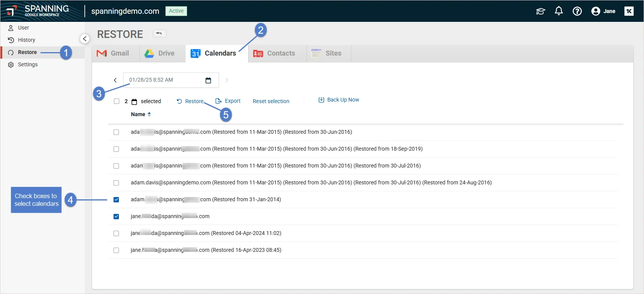This screenshot has height=294, width=644.
Task: Open the Jane user account menu
Action: click(x=603, y=11)
